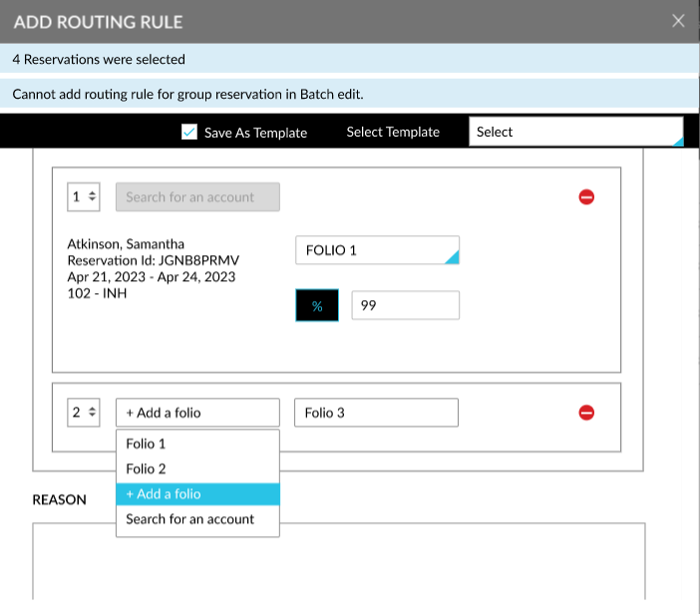Click the Cannot add routing rule message
Image resolution: width=700 pixels, height=614 pixels.
point(187,94)
